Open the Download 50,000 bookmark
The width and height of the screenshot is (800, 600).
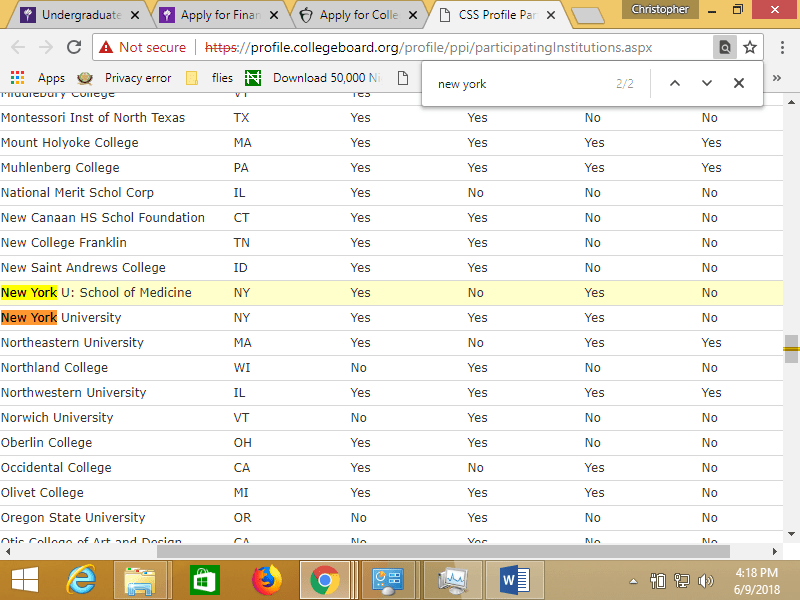point(313,78)
